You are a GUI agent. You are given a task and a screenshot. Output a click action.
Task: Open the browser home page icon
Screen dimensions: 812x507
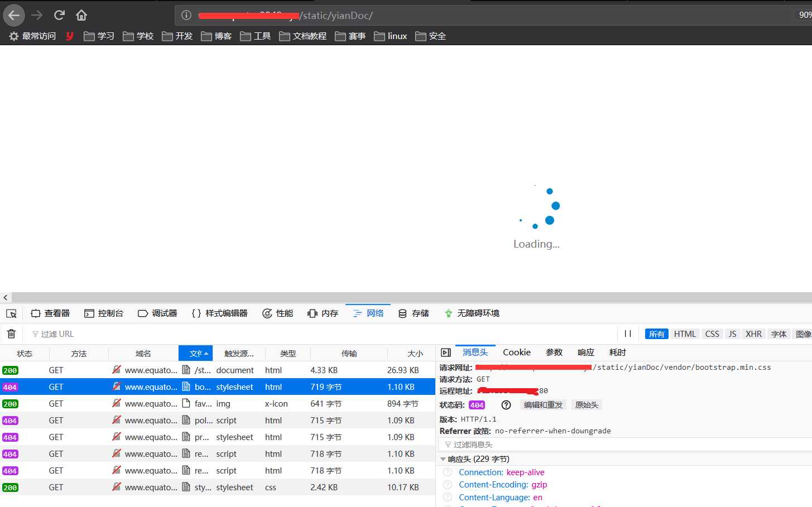[x=81, y=15]
